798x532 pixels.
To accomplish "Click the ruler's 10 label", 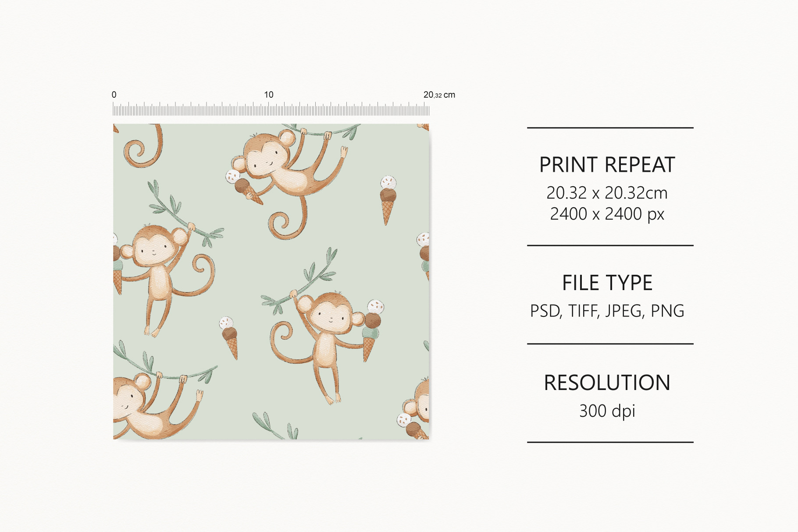I will coord(269,95).
